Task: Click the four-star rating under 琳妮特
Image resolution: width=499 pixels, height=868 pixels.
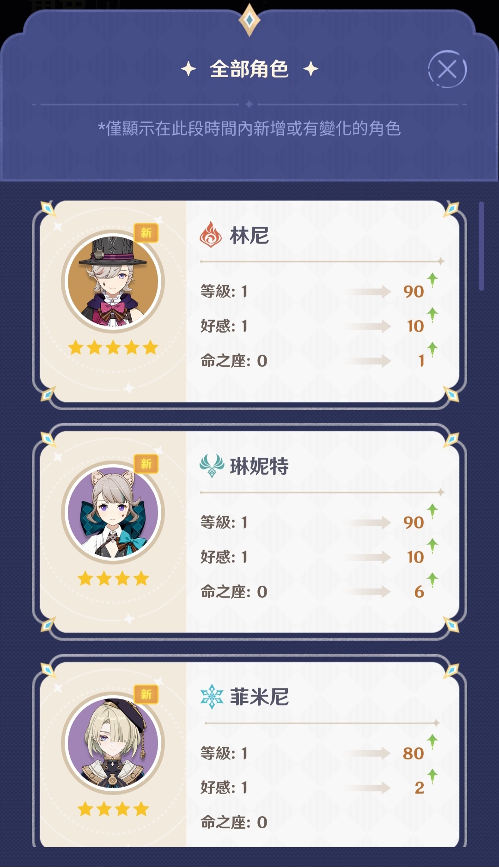Action: click(113, 578)
